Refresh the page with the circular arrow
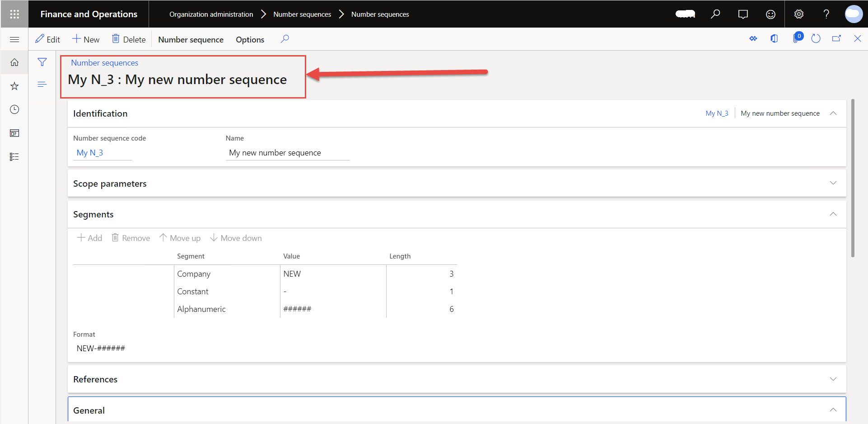 [x=816, y=39]
